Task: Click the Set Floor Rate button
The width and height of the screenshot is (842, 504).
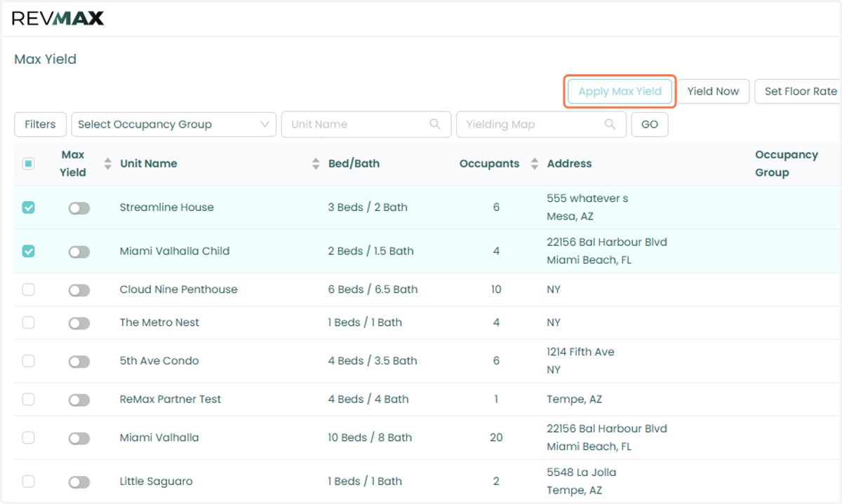Action: 798,91
